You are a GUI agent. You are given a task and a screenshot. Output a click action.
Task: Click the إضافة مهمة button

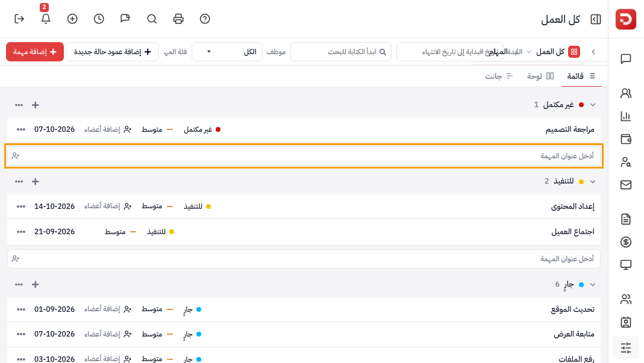click(x=35, y=52)
